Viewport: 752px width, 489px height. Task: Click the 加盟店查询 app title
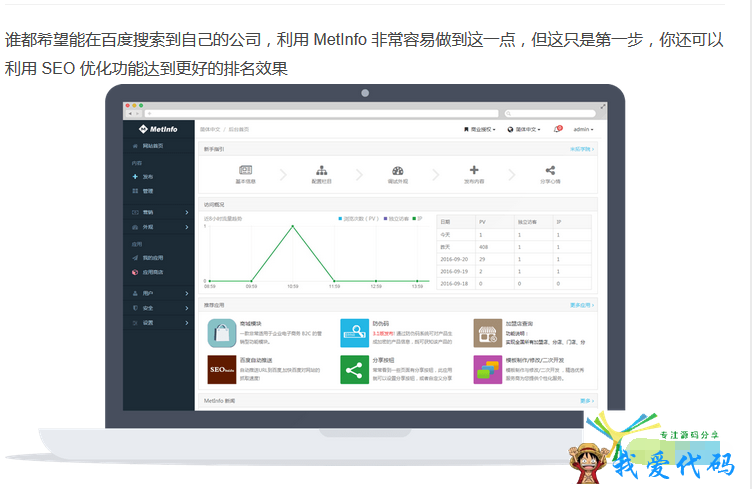[x=519, y=324]
